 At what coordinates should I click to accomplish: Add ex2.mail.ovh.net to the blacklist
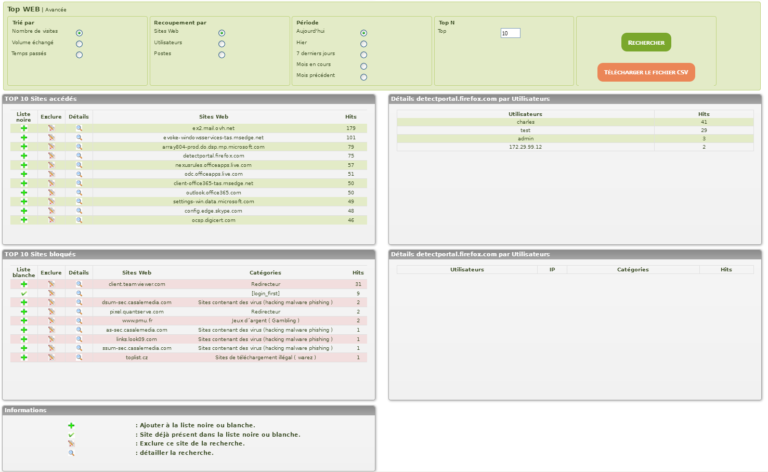24,128
